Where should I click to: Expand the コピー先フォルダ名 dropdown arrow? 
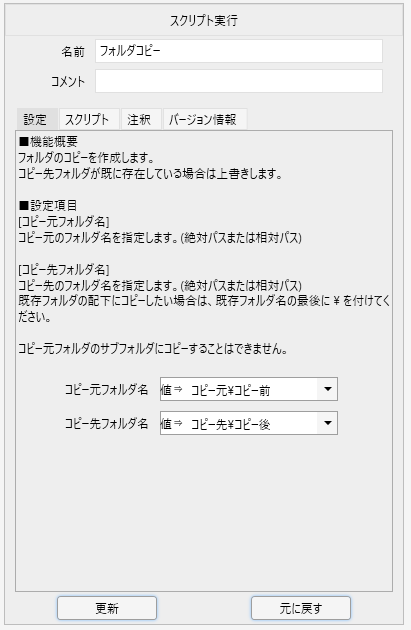[327, 423]
